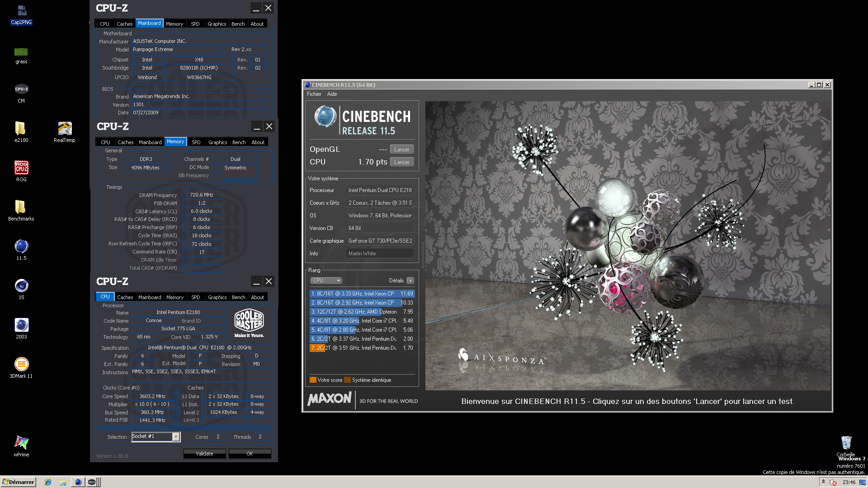Open the grass desktop shortcut
868x488 pixels.
pyautogui.click(x=21, y=55)
